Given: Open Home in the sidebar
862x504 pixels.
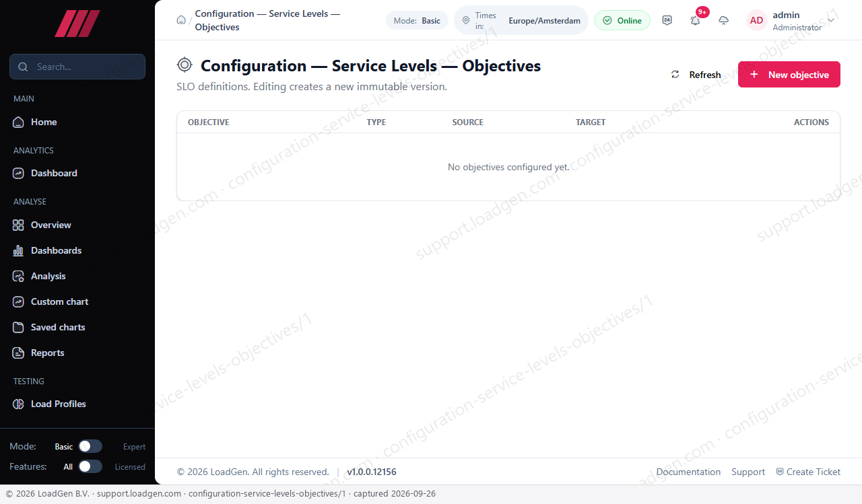Looking at the screenshot, I should coord(77,122).
